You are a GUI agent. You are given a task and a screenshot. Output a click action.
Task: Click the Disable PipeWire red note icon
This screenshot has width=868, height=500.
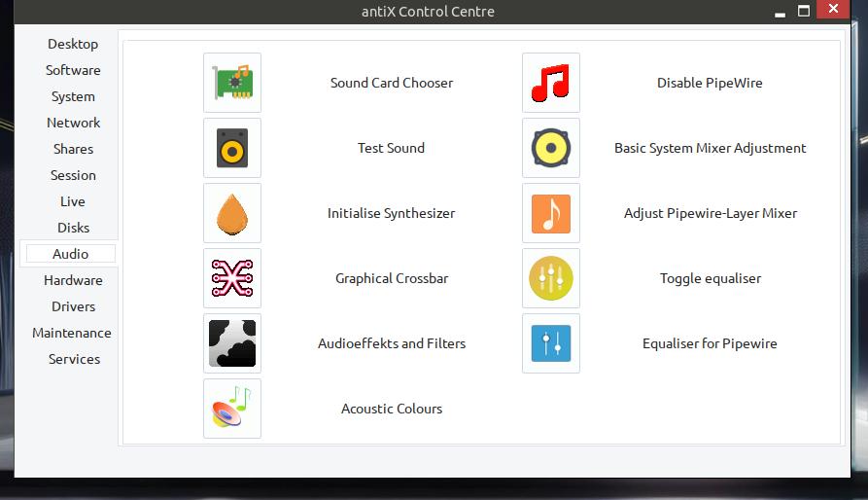(x=551, y=83)
